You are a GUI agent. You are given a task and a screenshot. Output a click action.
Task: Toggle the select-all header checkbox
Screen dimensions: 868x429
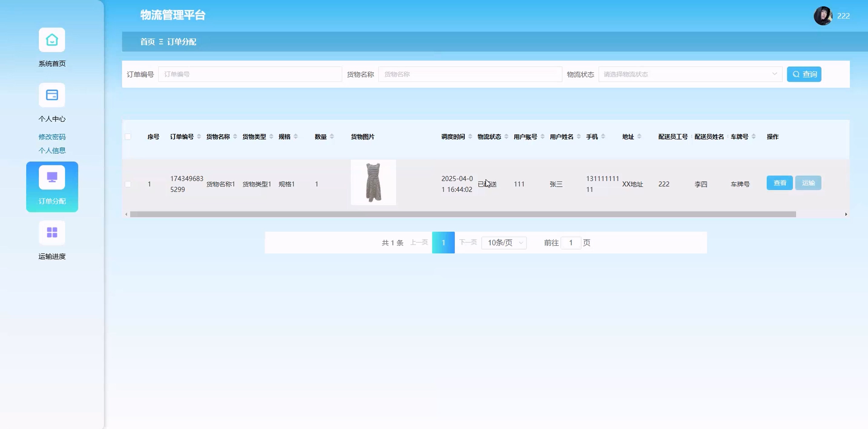pyautogui.click(x=128, y=137)
